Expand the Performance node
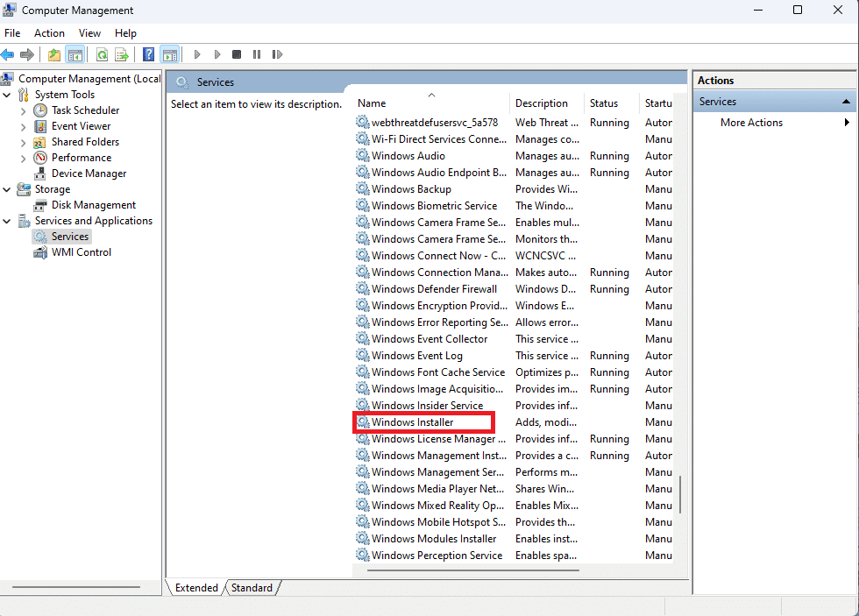This screenshot has height=616, width=859. (x=23, y=159)
